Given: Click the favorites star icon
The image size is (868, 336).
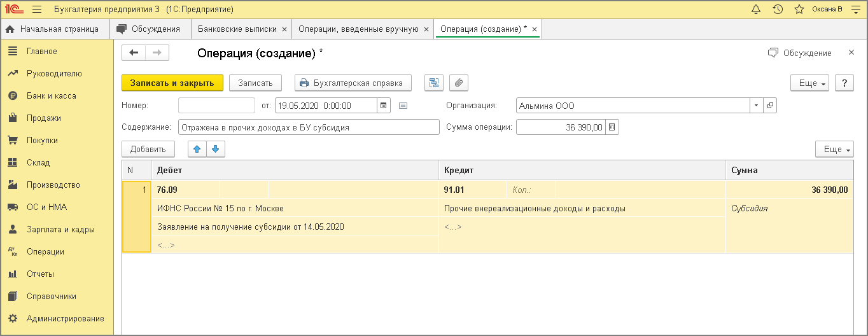Looking at the screenshot, I should (x=799, y=10).
